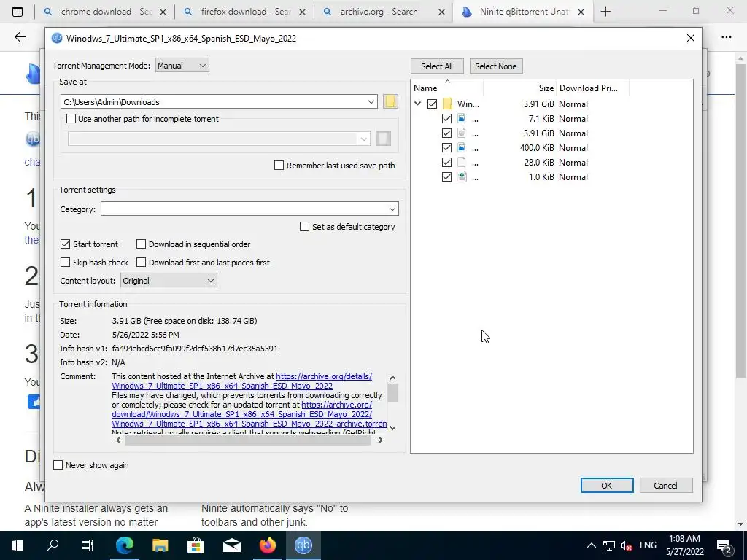The width and height of the screenshot is (747, 560).
Task: Uncheck the Win... root folder checkbox
Action: pyautogui.click(x=432, y=104)
